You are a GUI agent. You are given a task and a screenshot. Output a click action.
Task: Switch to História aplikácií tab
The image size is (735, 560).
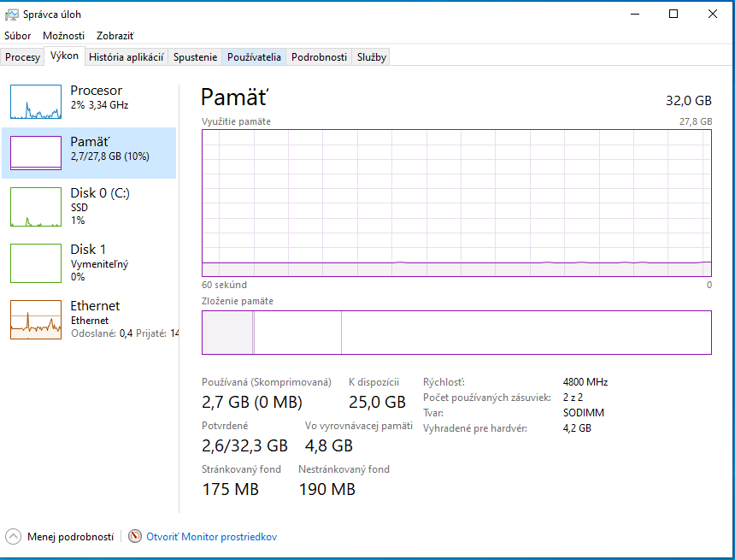pos(126,57)
